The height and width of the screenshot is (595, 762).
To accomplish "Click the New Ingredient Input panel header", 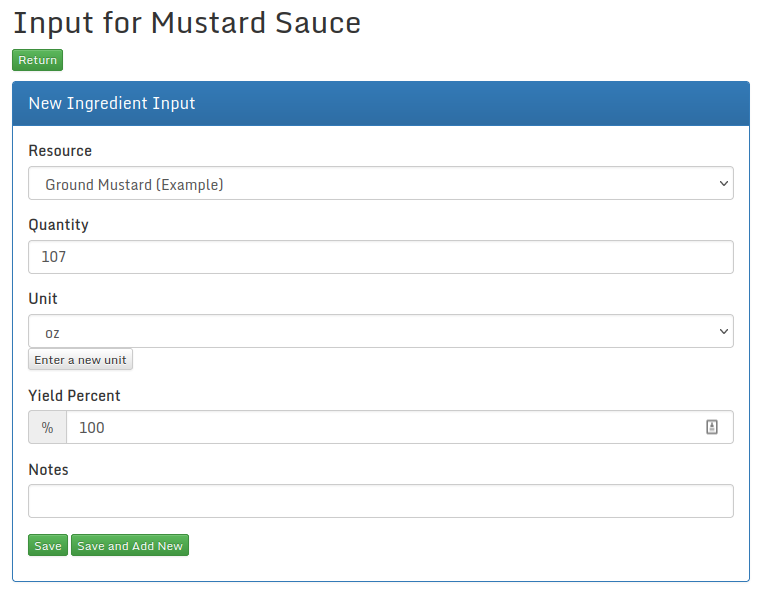I will click(380, 104).
